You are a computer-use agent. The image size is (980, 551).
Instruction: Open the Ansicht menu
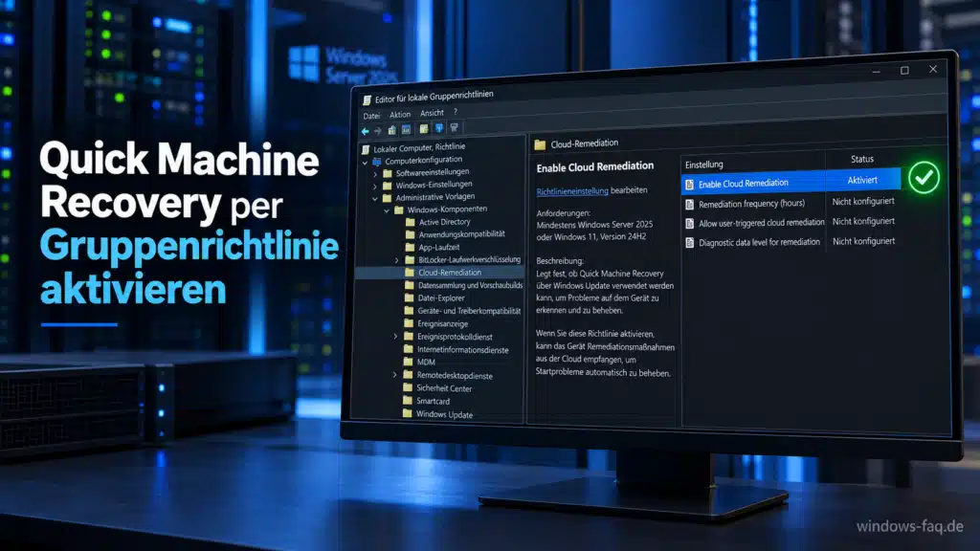pyautogui.click(x=432, y=113)
